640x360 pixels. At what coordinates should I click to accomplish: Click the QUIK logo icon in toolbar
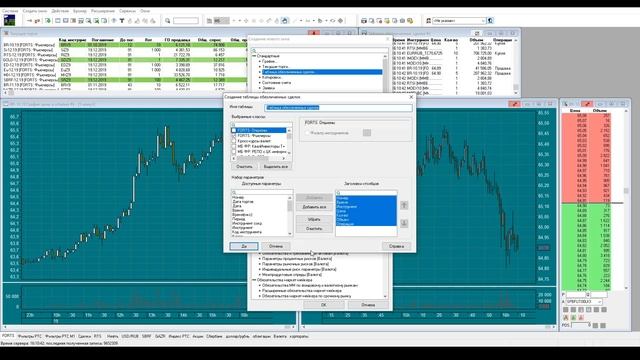pos(9,20)
